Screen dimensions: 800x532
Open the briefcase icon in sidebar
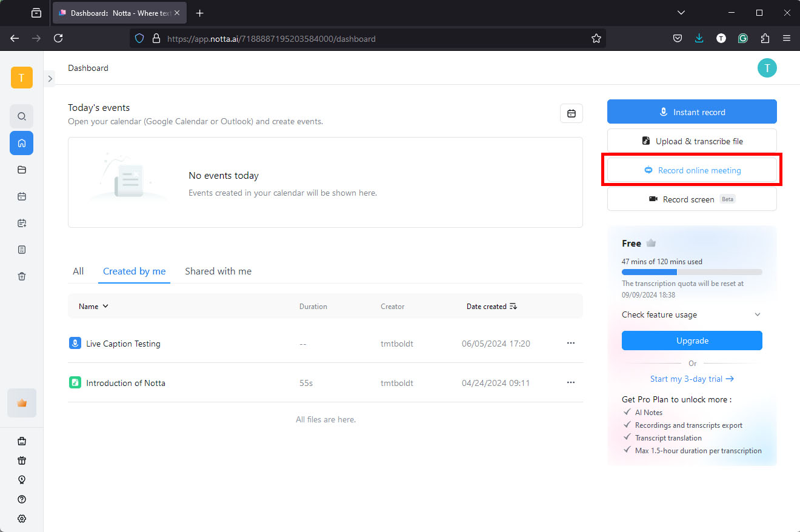(x=22, y=441)
